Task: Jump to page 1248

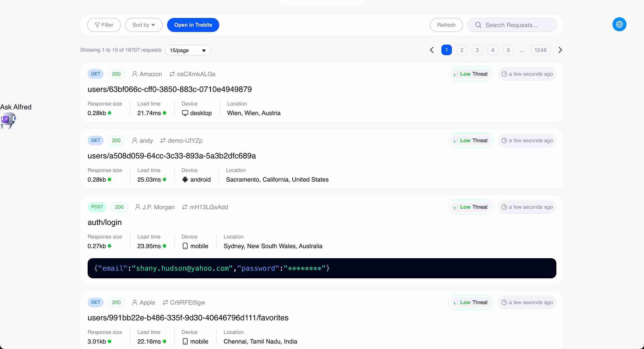Action: pos(540,50)
